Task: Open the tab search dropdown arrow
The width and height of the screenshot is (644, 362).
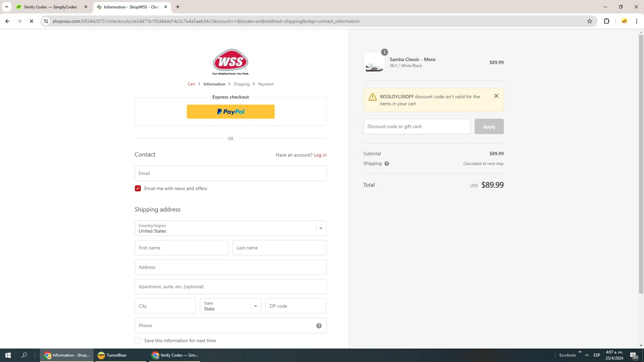Action: pos(6,7)
